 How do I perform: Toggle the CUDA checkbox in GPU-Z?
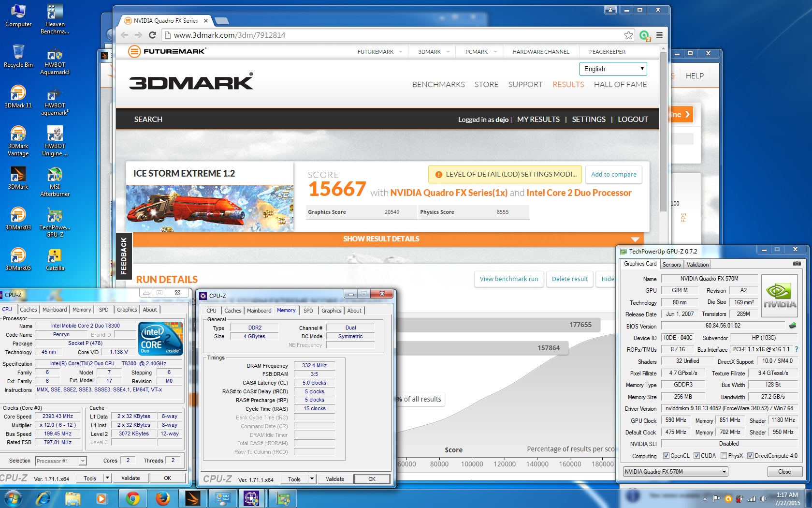(696, 456)
